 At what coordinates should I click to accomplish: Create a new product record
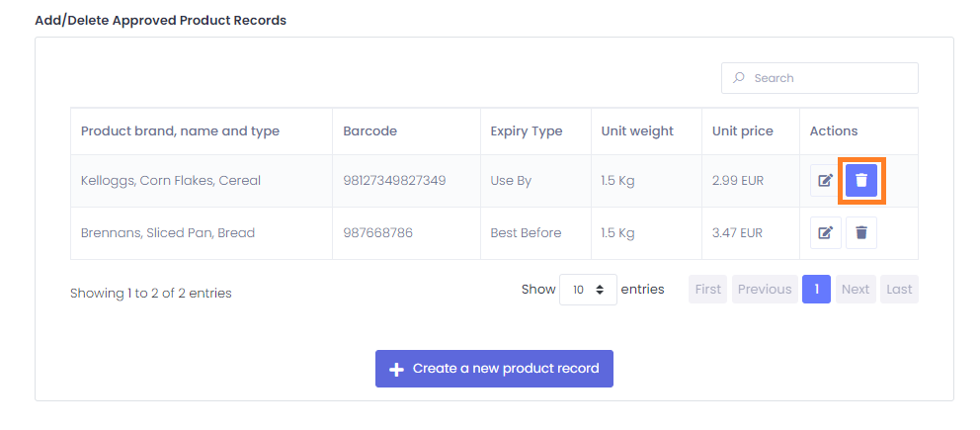494,369
